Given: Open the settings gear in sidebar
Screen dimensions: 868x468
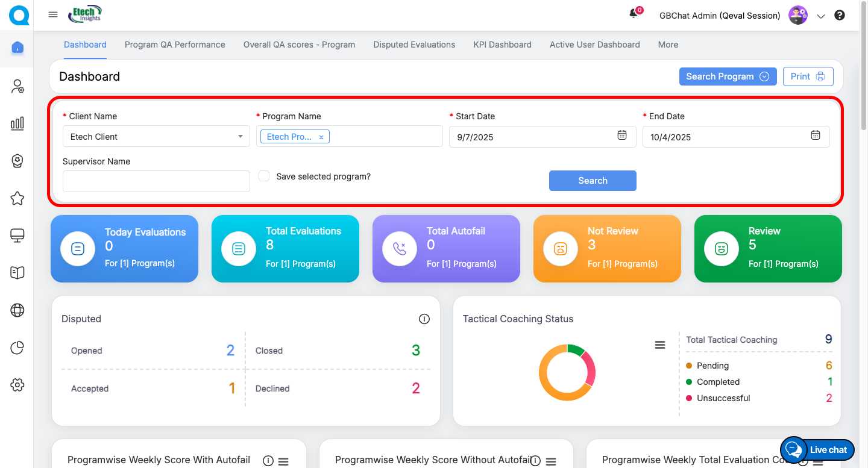Looking at the screenshot, I should [17, 385].
